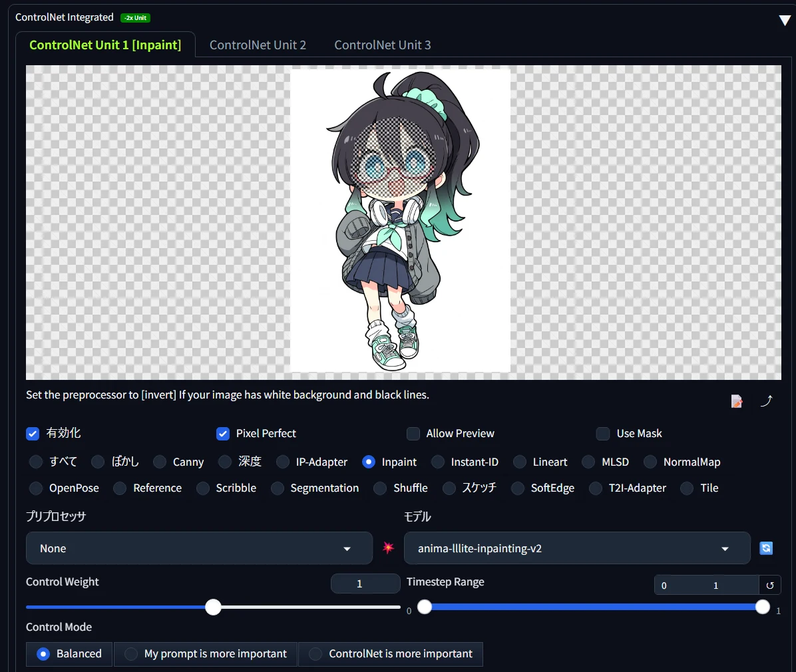The image size is (796, 672).
Task: Click the Timestep Range right slider handle
Action: pyautogui.click(x=763, y=607)
